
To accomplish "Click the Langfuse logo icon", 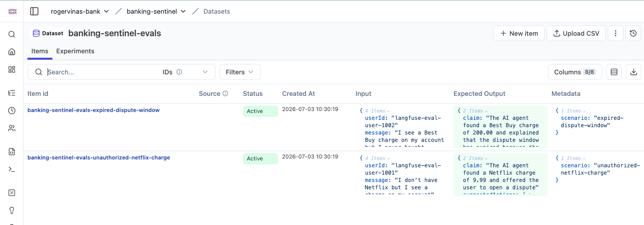I will pos(12,11).
